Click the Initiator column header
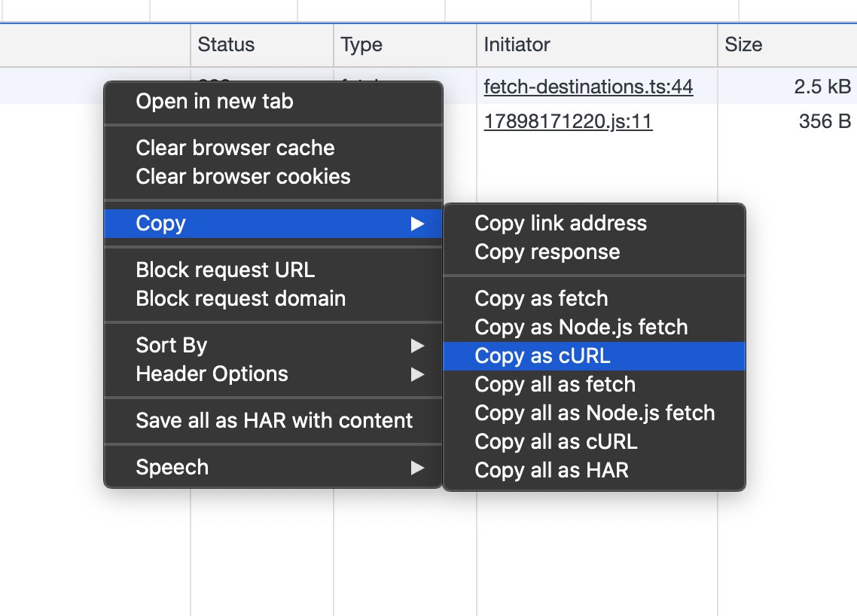857x616 pixels. (517, 45)
